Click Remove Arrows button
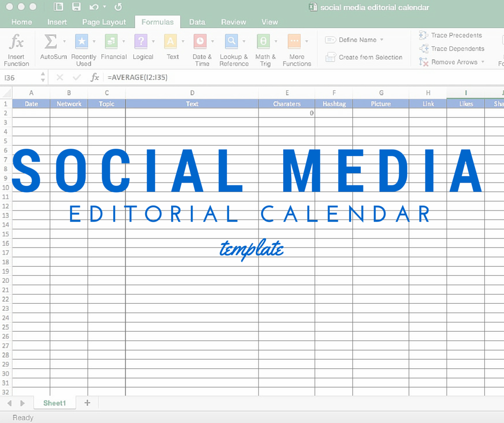 pos(451,62)
